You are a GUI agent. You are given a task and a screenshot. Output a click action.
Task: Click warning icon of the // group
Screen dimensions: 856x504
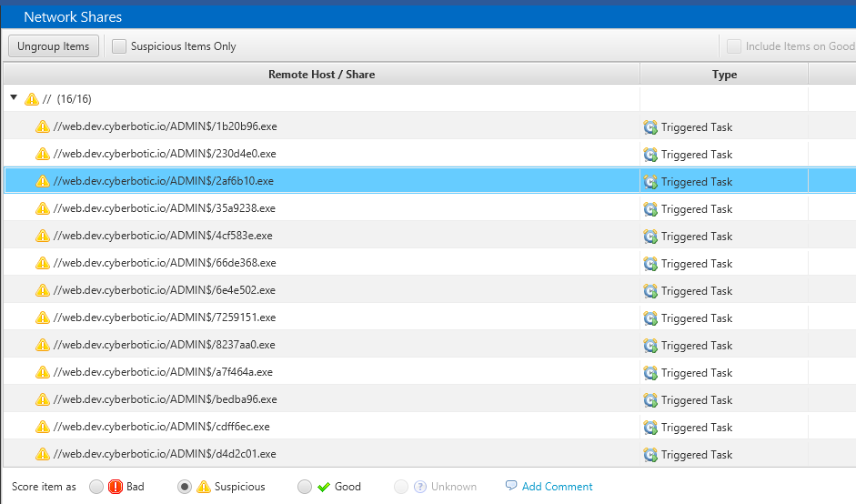click(x=32, y=99)
